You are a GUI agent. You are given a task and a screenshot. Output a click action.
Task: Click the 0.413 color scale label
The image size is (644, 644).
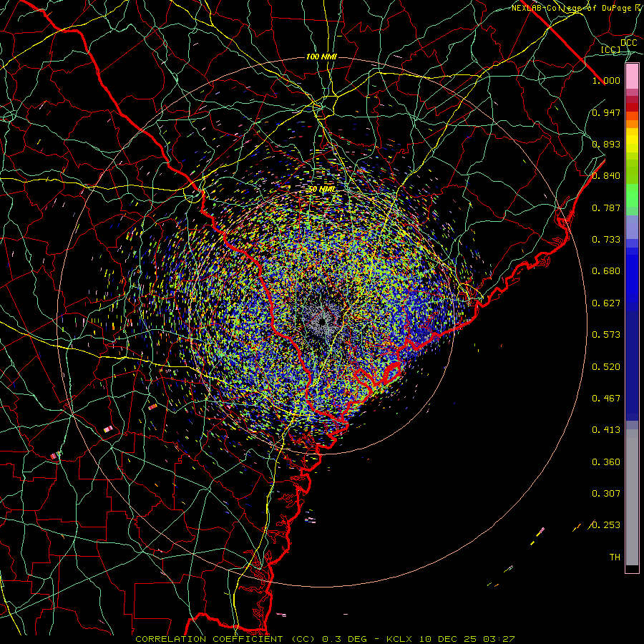[x=606, y=430]
